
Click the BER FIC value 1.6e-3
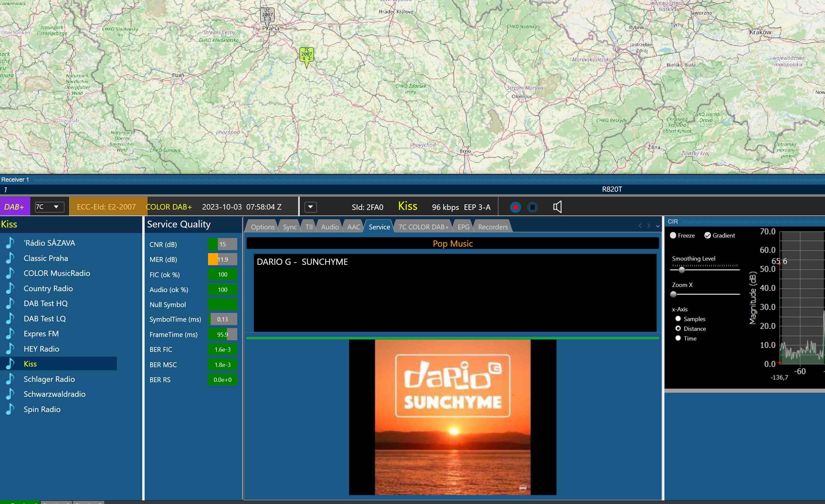pos(222,349)
